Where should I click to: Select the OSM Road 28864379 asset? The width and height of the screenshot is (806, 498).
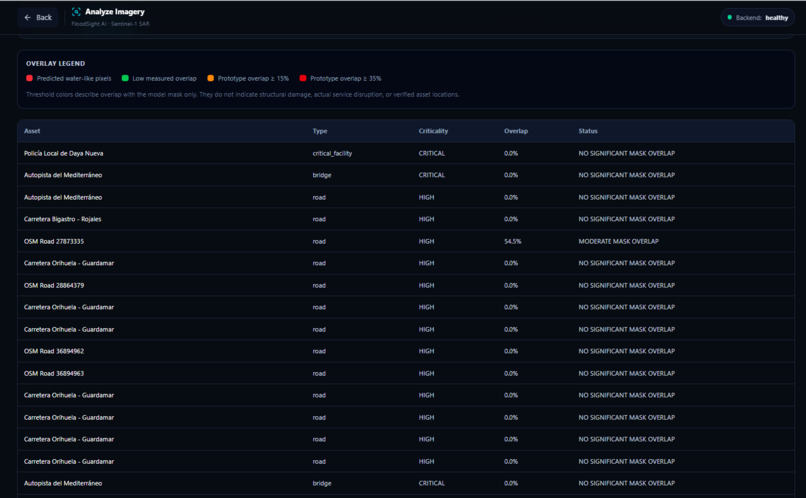click(53, 285)
